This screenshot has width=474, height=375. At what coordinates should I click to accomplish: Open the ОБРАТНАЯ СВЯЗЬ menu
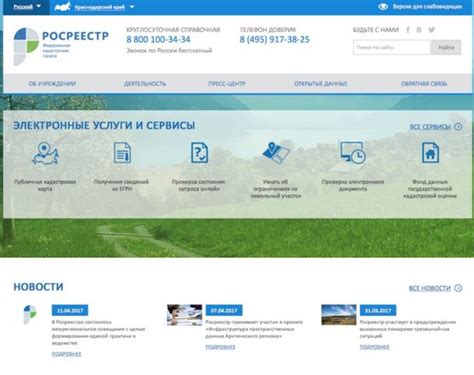pyautogui.click(x=424, y=84)
